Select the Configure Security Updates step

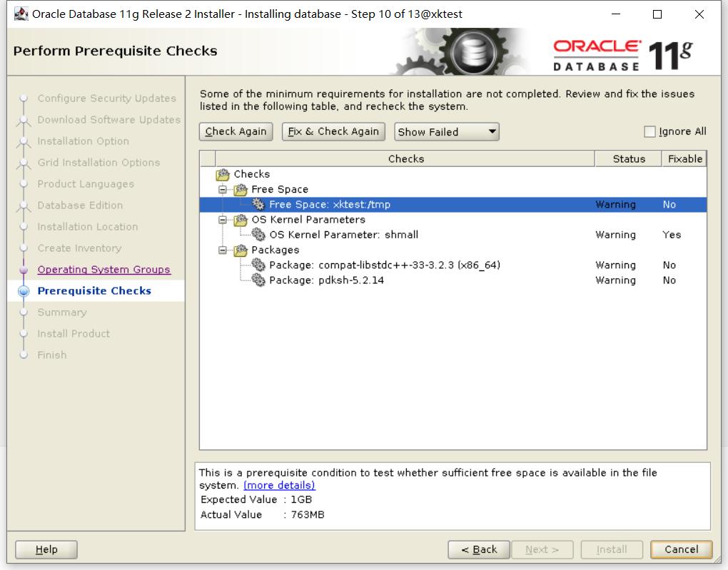107,98
